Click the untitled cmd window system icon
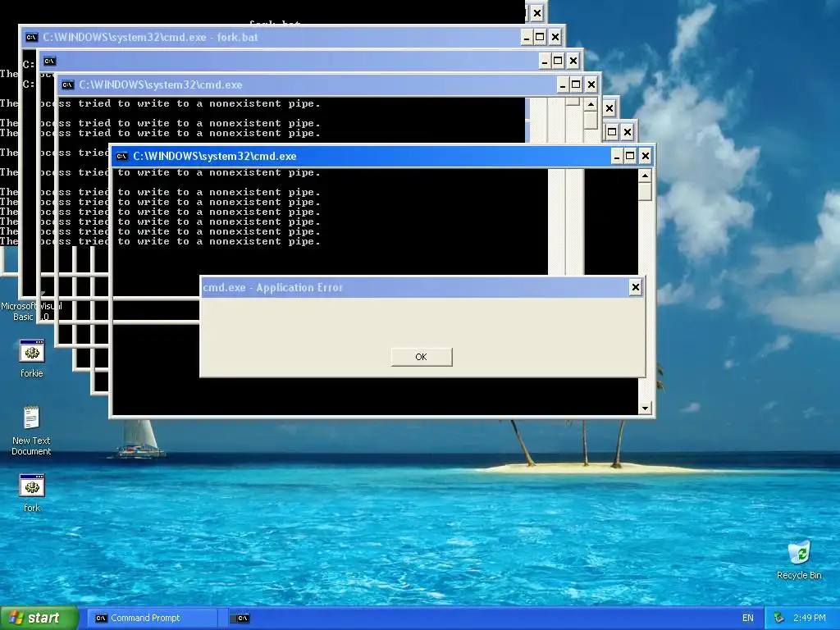 pos(49,61)
